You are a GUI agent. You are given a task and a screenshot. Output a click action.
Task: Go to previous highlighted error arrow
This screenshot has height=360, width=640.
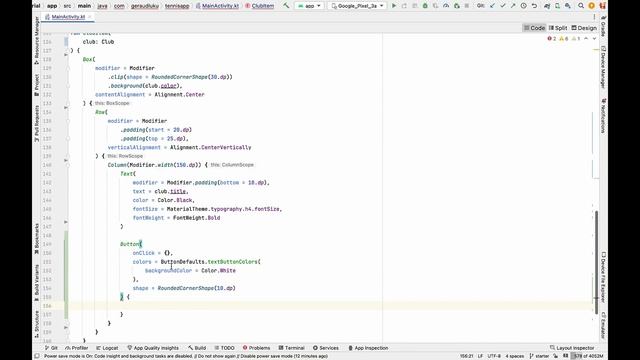tap(586, 38)
